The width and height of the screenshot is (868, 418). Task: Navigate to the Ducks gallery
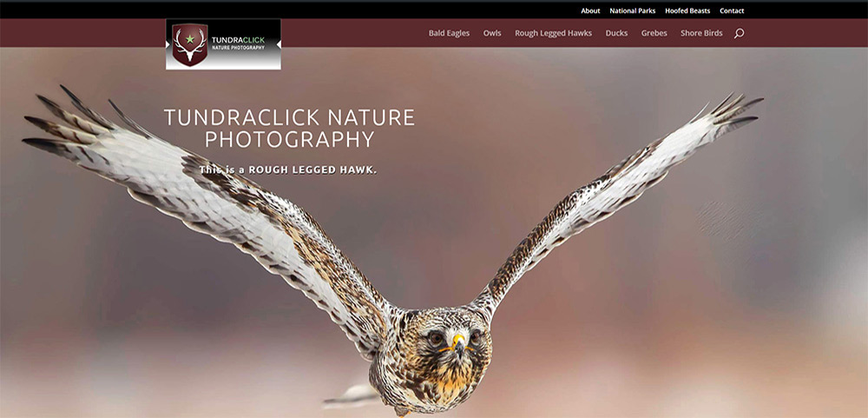(616, 33)
